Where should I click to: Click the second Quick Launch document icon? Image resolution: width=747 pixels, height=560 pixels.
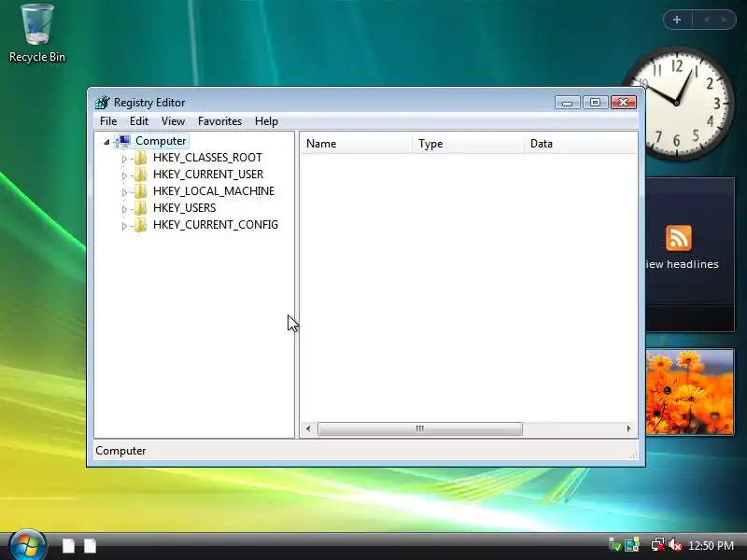pyautogui.click(x=90, y=546)
